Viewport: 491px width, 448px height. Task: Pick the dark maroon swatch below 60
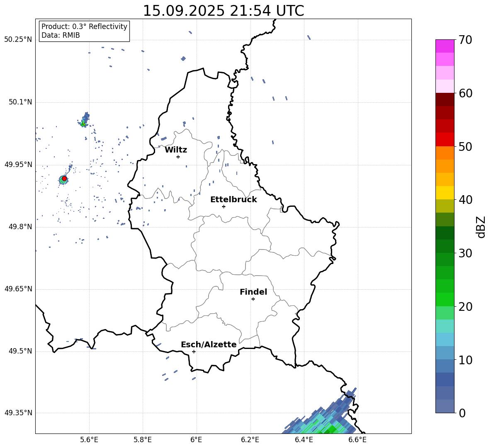(445, 100)
